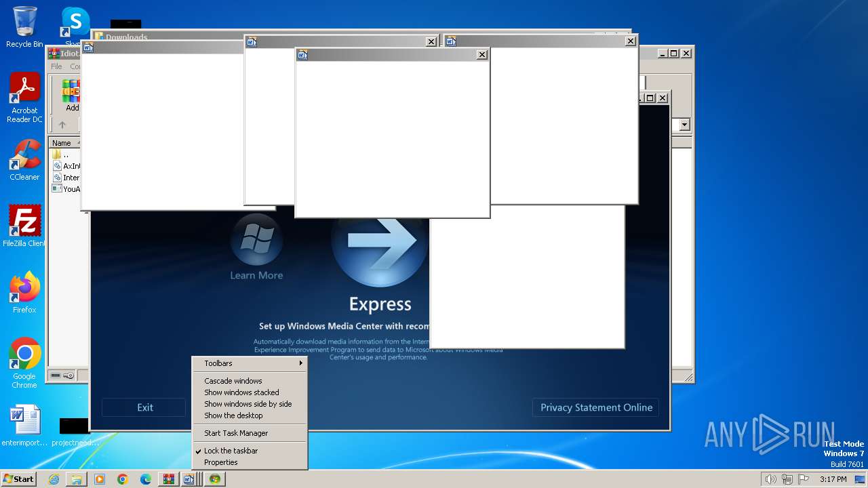
Task: Click Microsoft Edge taskbar icon
Action: click(x=146, y=479)
